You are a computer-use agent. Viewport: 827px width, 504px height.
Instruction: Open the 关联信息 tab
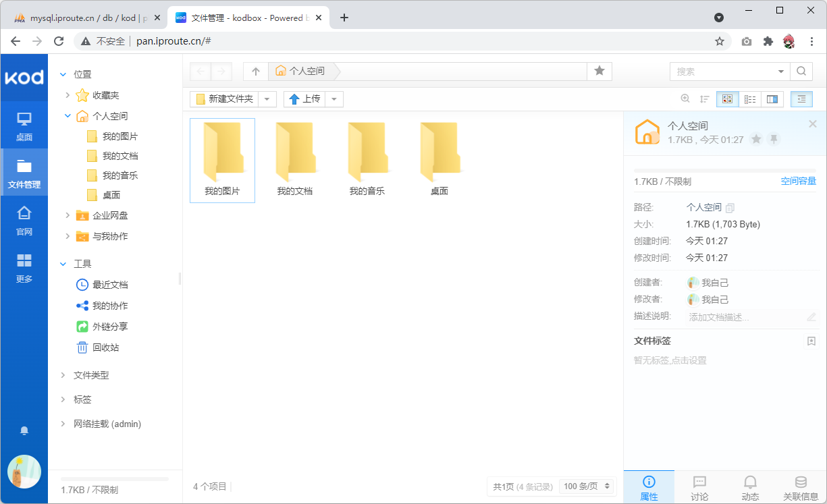coord(801,488)
